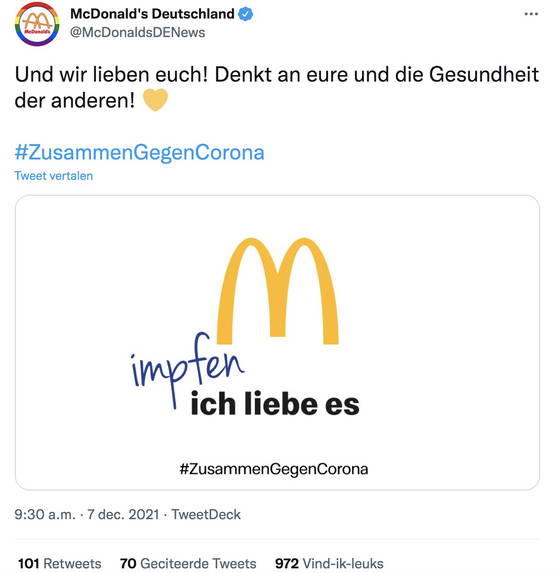Open the McDonald's Deutschland display name
This screenshot has height=573, width=555.
(x=152, y=14)
